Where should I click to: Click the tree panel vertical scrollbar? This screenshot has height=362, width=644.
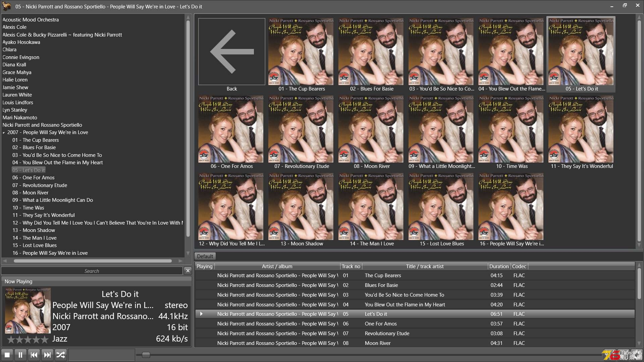pyautogui.click(x=188, y=129)
